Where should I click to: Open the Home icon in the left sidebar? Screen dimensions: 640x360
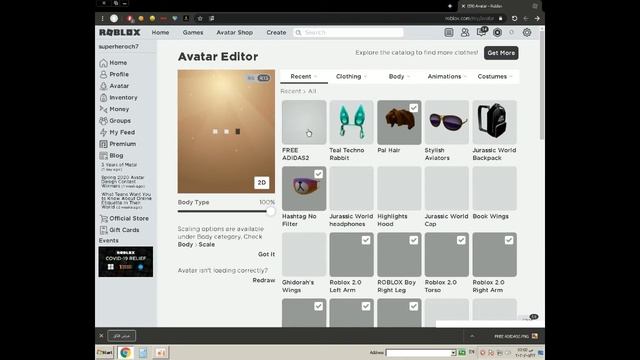point(103,63)
